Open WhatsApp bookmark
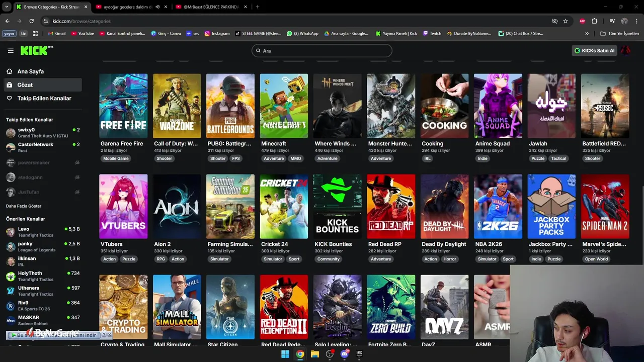 [302, 34]
